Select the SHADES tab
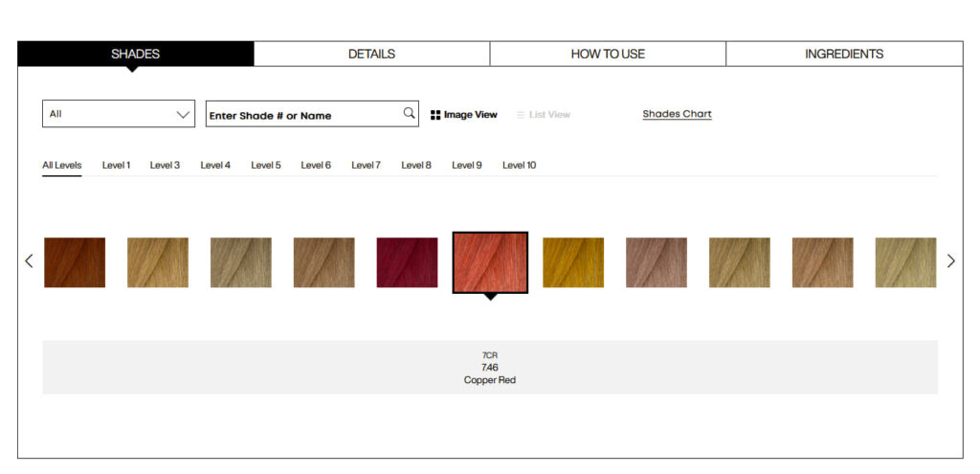This screenshot has width=980, height=474. [x=135, y=54]
